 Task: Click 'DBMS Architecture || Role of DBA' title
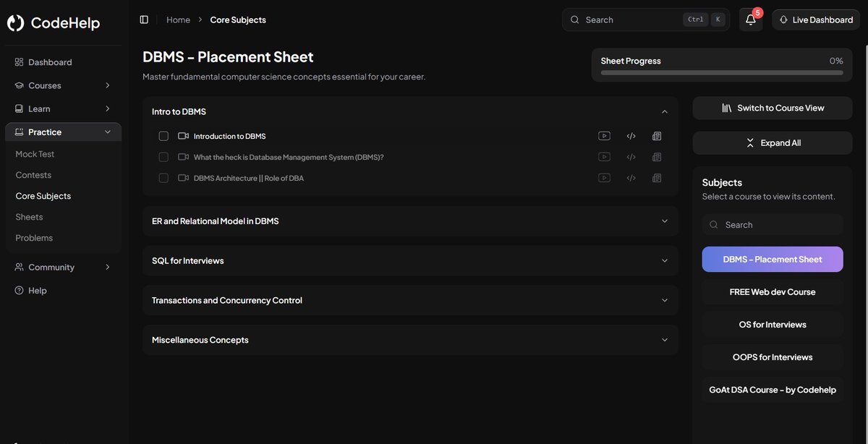pyautogui.click(x=249, y=178)
